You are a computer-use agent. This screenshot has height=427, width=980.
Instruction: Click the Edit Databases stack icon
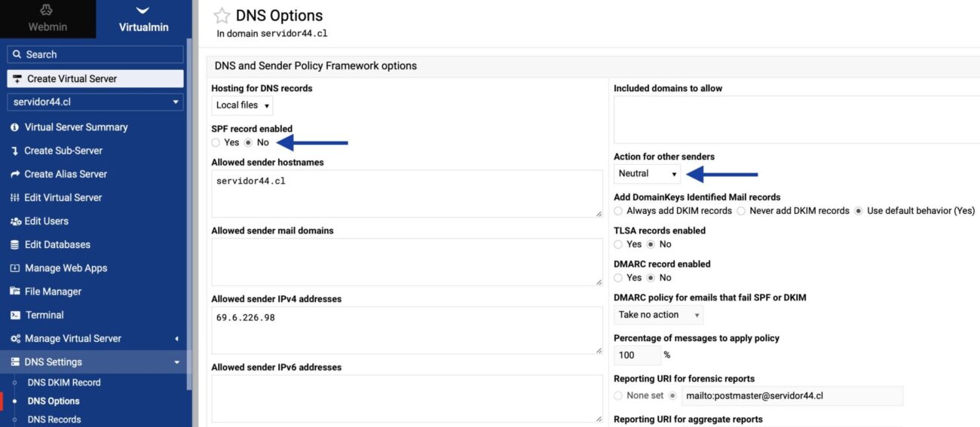(x=15, y=245)
